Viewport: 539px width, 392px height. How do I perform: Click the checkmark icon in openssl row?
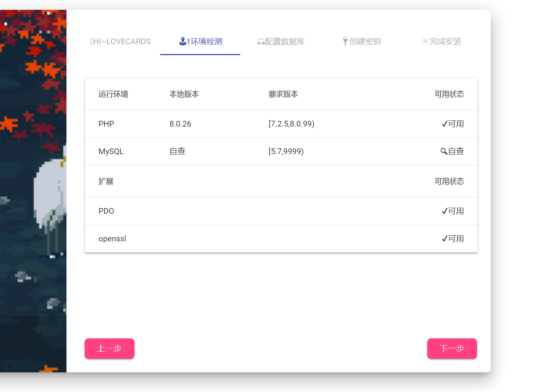445,239
